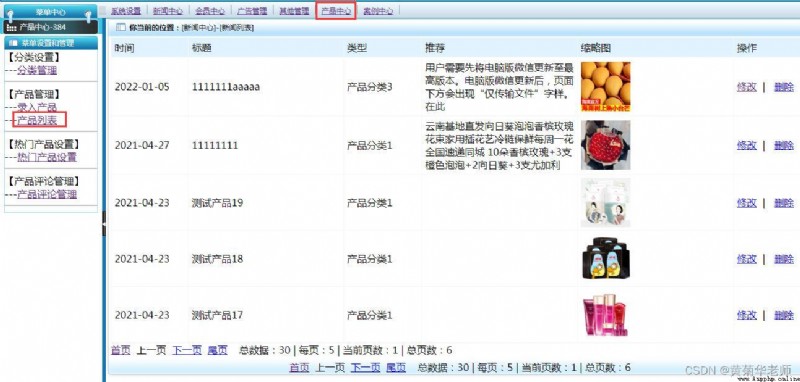Click 上一页 in the bottom footer pagination

click(330, 367)
